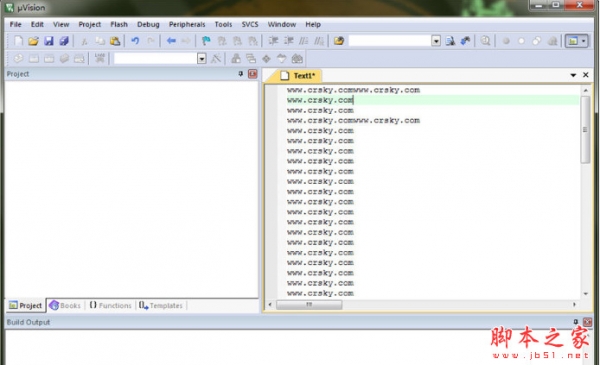The width and height of the screenshot is (600, 365).
Task: Go to the previous bookmark
Action: pyautogui.click(x=222, y=41)
